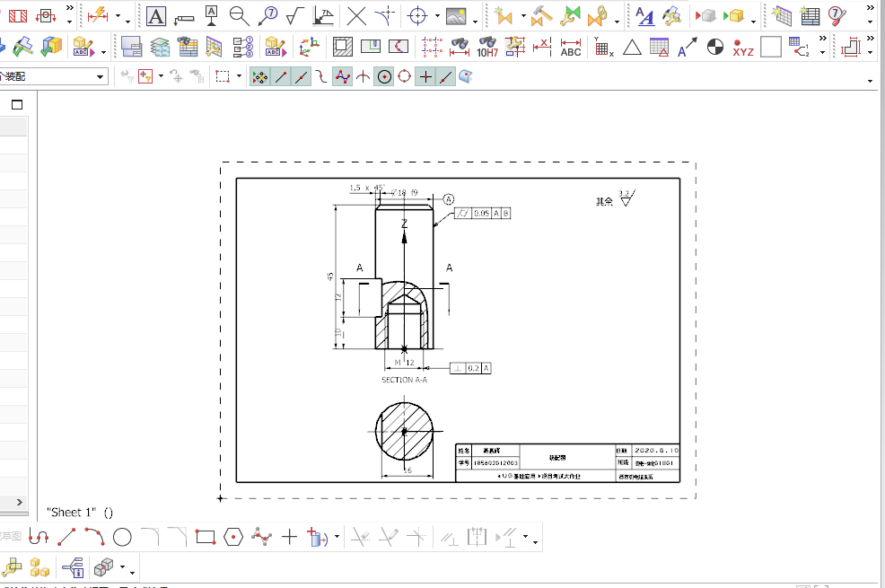Click the binoculars 10H7 fit search icon

click(x=487, y=47)
